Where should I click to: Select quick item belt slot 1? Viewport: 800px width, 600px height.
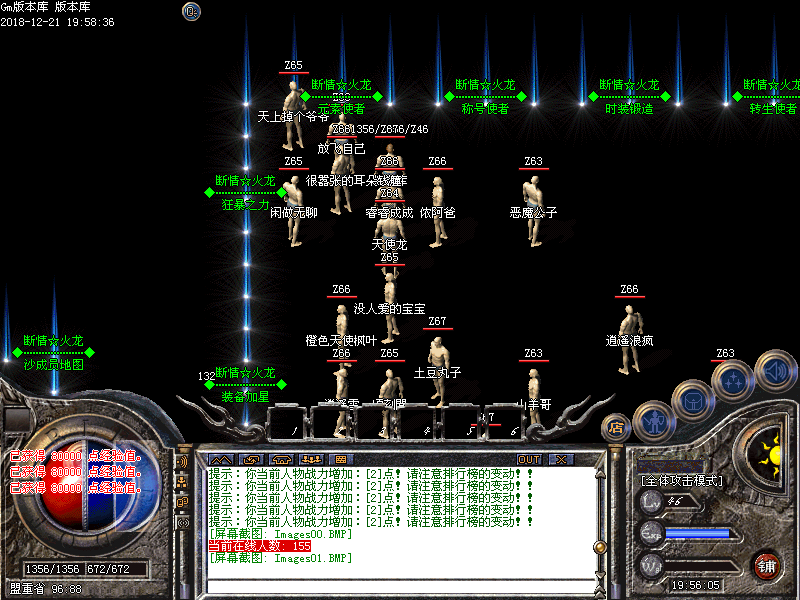[288, 422]
